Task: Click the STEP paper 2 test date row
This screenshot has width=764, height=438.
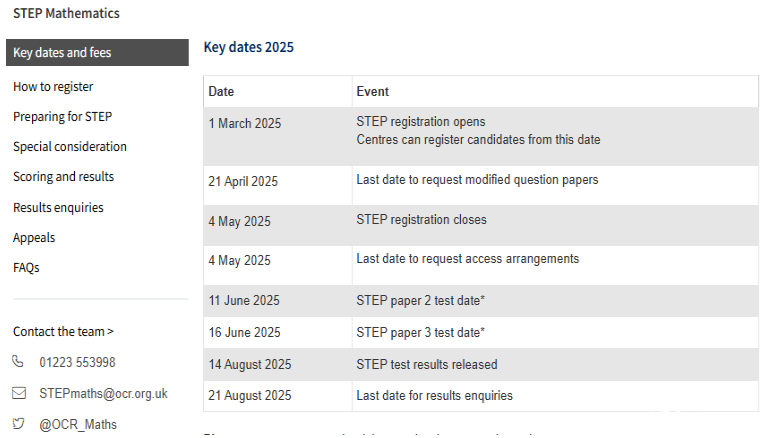Action: 481,301
